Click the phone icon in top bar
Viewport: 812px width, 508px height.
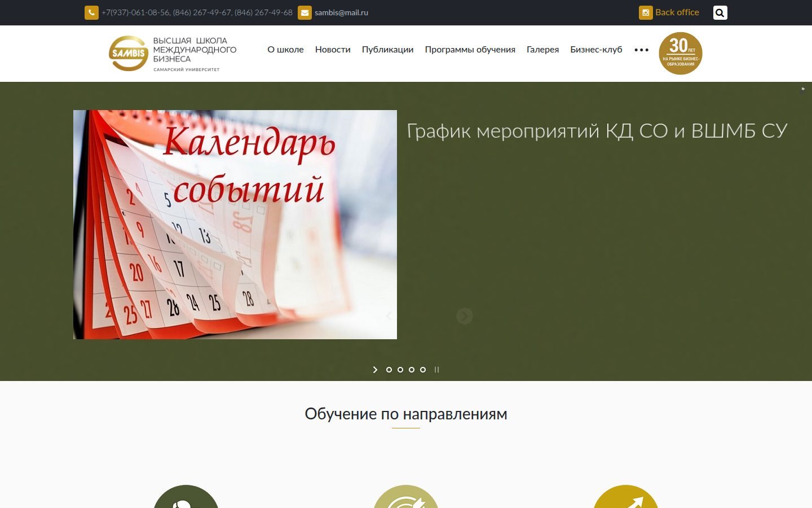tap(91, 12)
